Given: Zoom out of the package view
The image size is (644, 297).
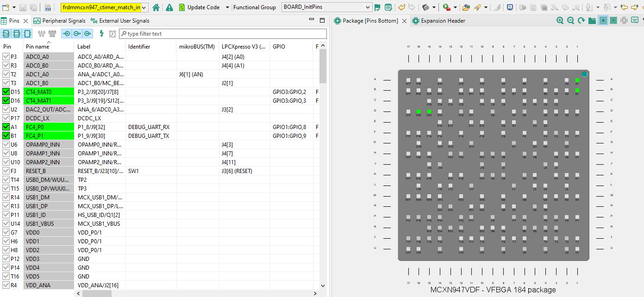Looking at the screenshot, I should pos(570,20).
